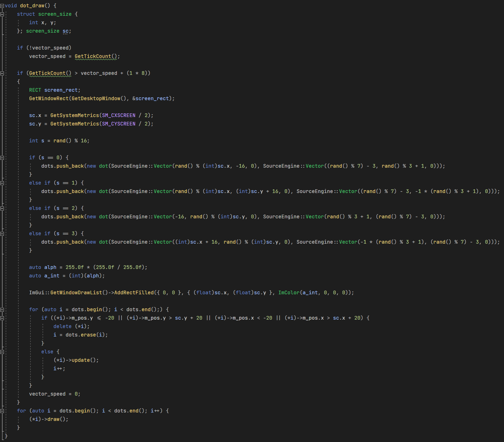The image size is (504, 442).
Task: Fold the final for loop calling draw
Action: tap(2, 411)
